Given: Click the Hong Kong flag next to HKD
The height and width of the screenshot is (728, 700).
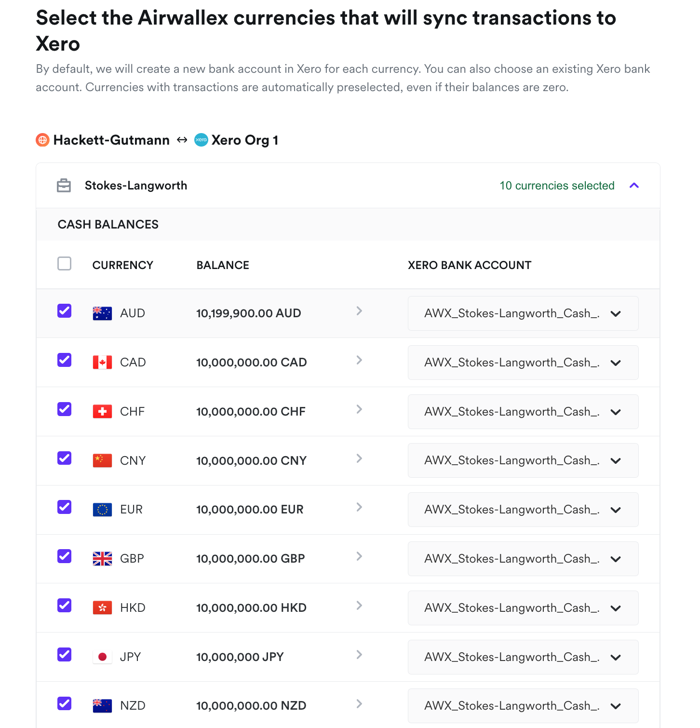Looking at the screenshot, I should click(102, 608).
